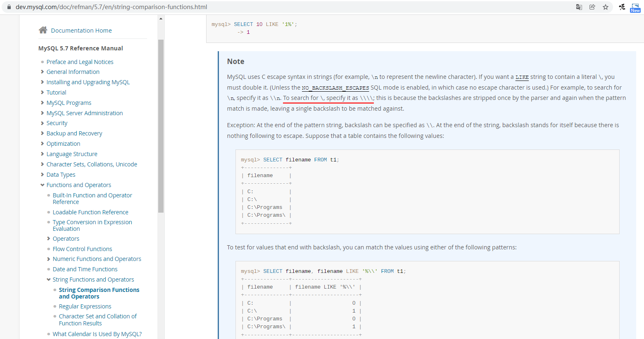This screenshot has height=339, width=644.
Task: Click the Documentation Home house icon
Action: [x=43, y=30]
